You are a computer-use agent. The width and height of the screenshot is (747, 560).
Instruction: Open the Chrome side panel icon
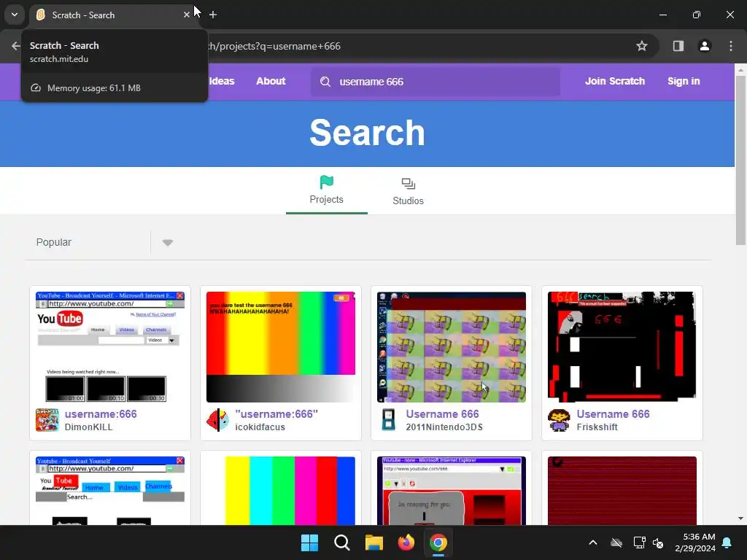coord(678,46)
